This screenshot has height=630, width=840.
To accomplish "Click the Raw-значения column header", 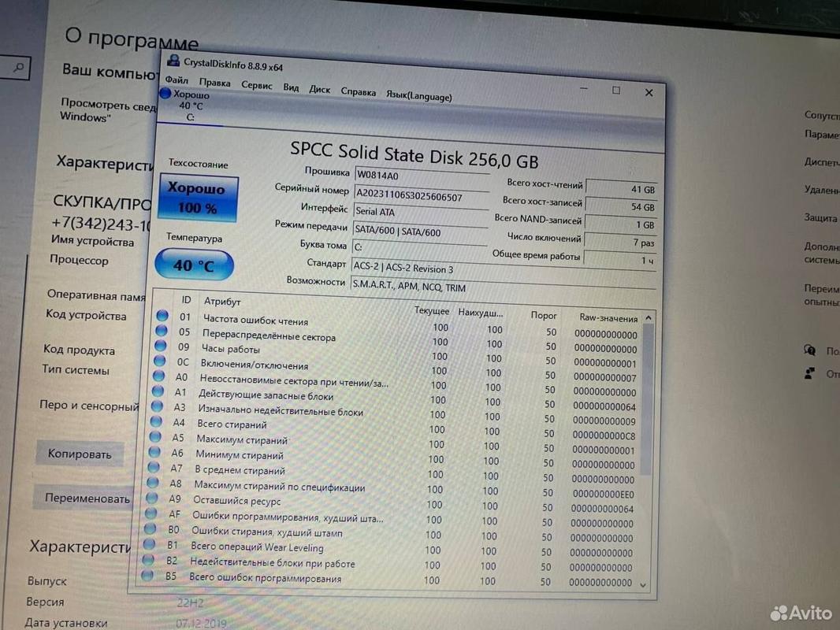I will (x=608, y=318).
